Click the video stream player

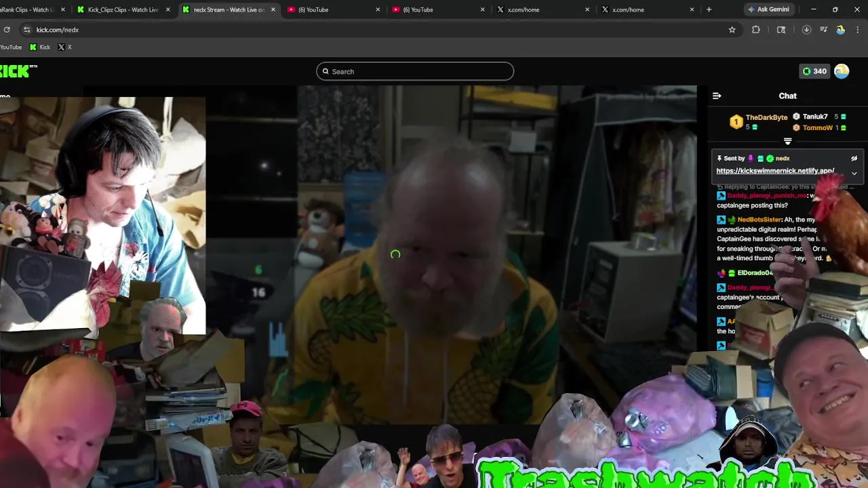coord(395,255)
